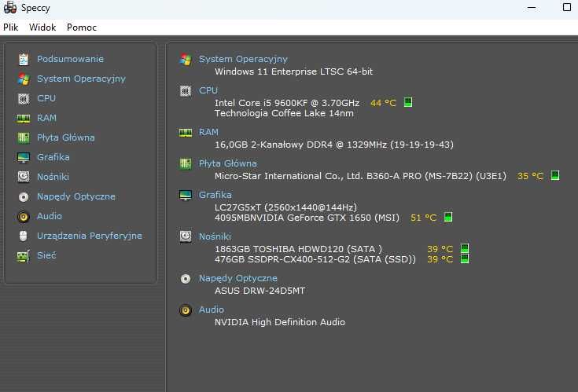Click the Audio speaker icon in summary panel
The width and height of the screenshot is (578, 392).
(186, 310)
